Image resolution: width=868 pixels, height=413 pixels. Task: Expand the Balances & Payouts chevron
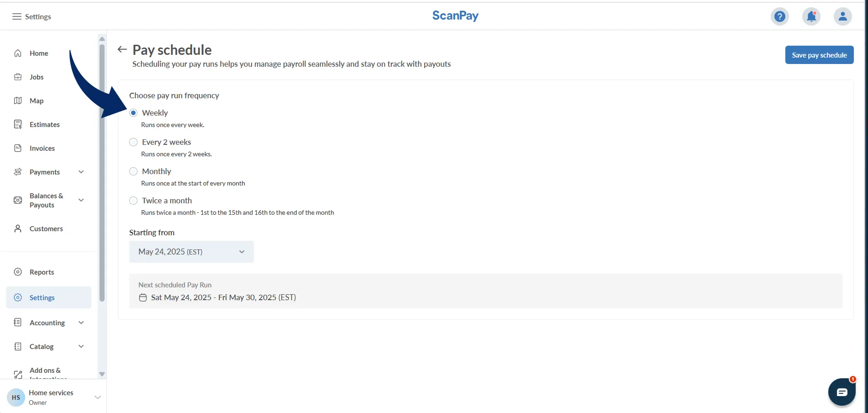(x=81, y=200)
